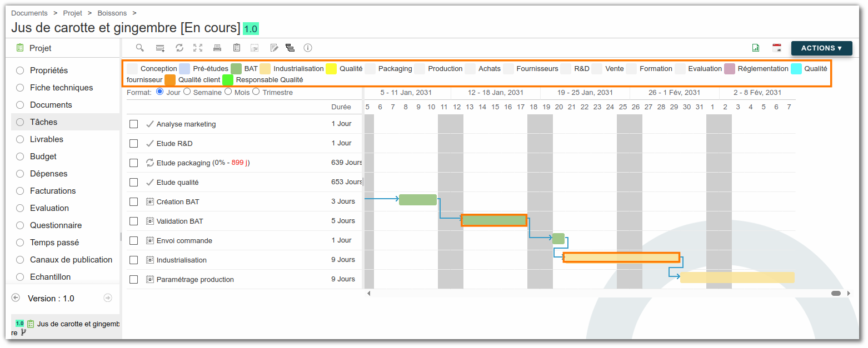
Task: Click the printer icon
Action: [x=217, y=48]
